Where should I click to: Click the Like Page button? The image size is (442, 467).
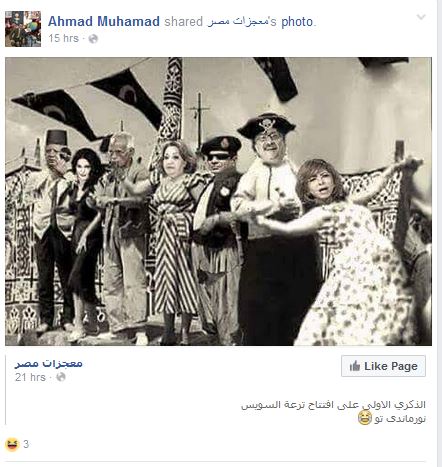[383, 366]
